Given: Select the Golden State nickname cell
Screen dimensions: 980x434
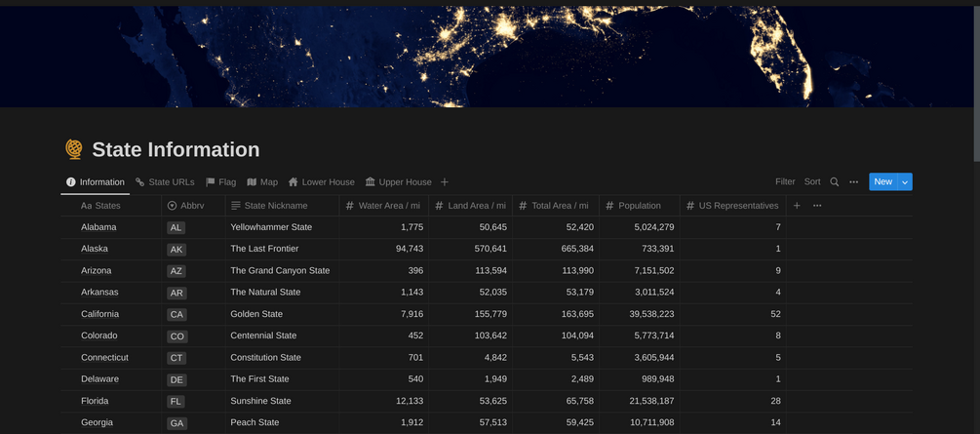Looking at the screenshot, I should [x=283, y=314].
